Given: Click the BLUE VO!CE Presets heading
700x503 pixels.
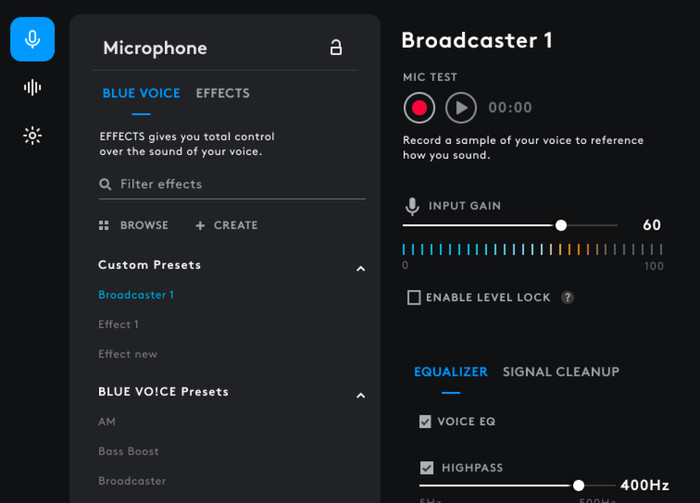Looking at the screenshot, I should [163, 392].
